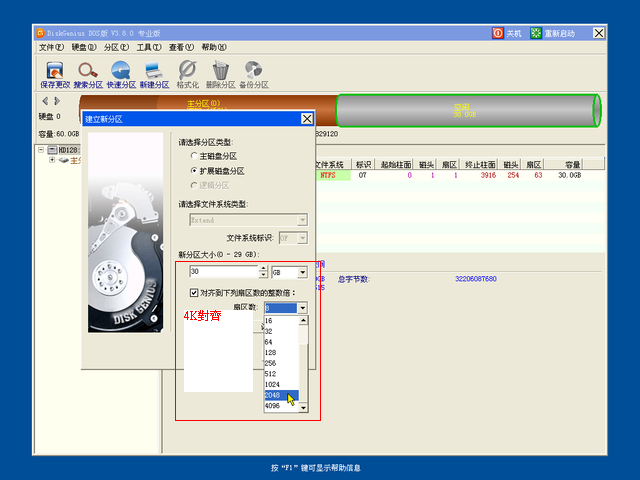Choose 256 in sector count list
The width and height of the screenshot is (640, 480).
(282, 363)
